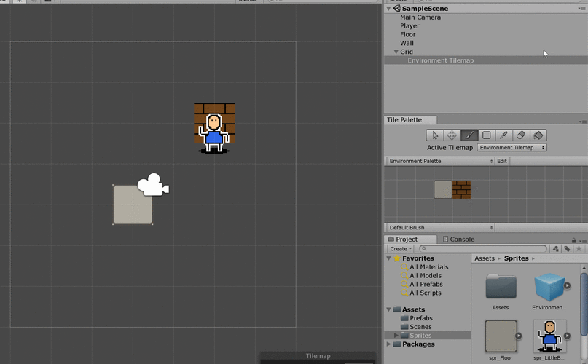Collapse the Favorites section
This screenshot has width=588, height=364.
[389, 258]
